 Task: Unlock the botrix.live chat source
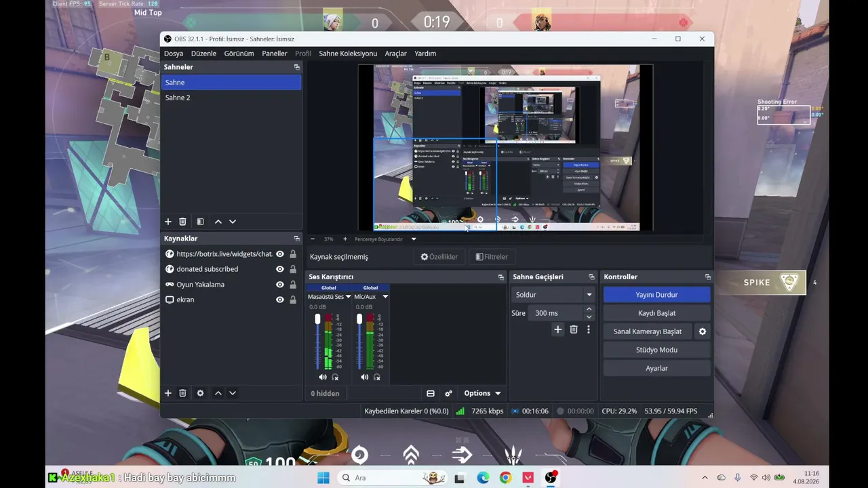click(293, 254)
